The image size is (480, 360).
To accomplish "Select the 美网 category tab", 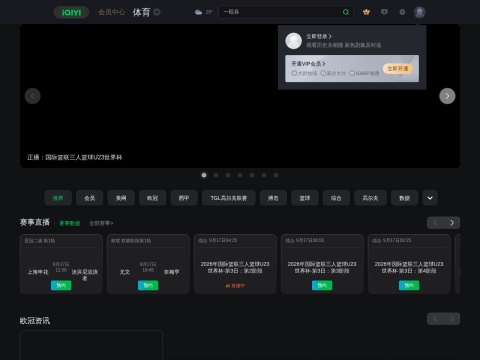I will tap(121, 198).
